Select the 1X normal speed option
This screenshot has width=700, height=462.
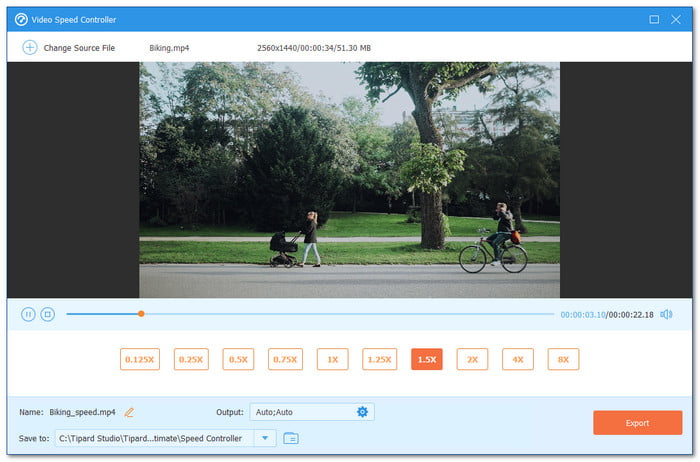333,359
